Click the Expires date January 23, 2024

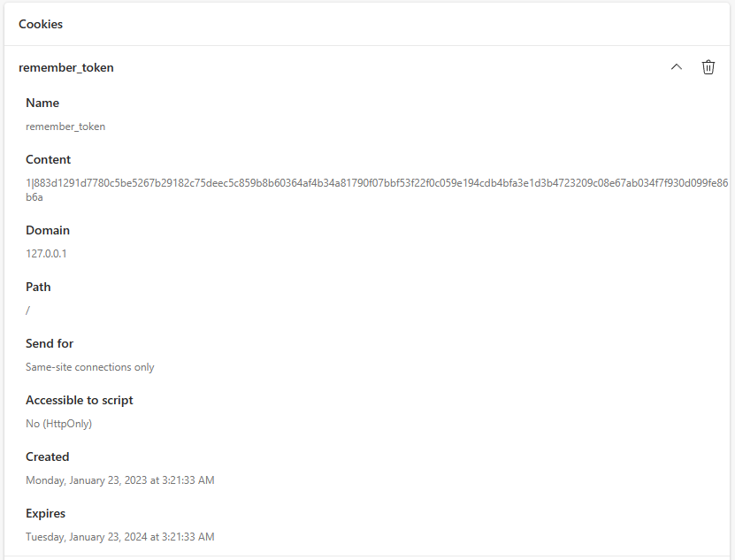tap(120, 536)
